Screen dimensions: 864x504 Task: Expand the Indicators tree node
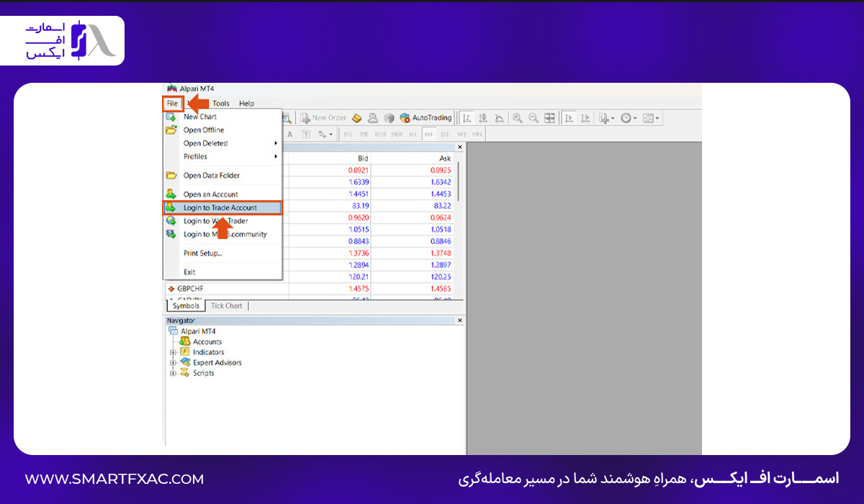173,353
